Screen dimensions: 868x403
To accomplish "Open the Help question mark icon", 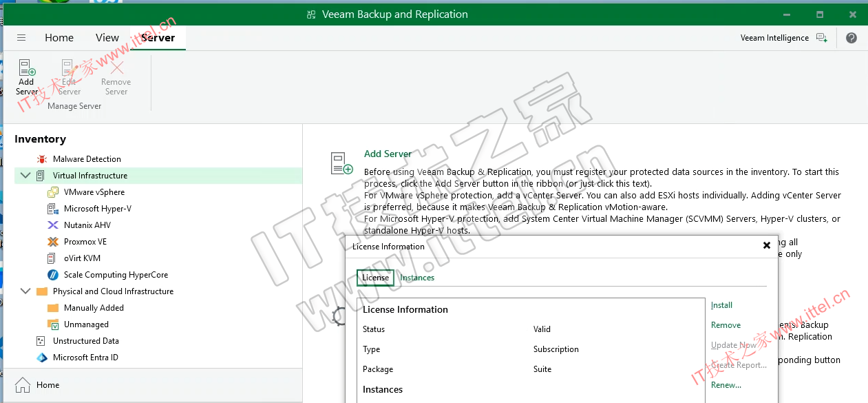I will (851, 38).
